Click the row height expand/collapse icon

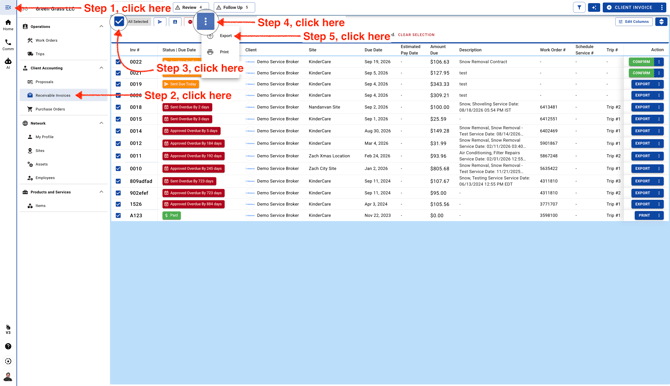click(x=661, y=21)
